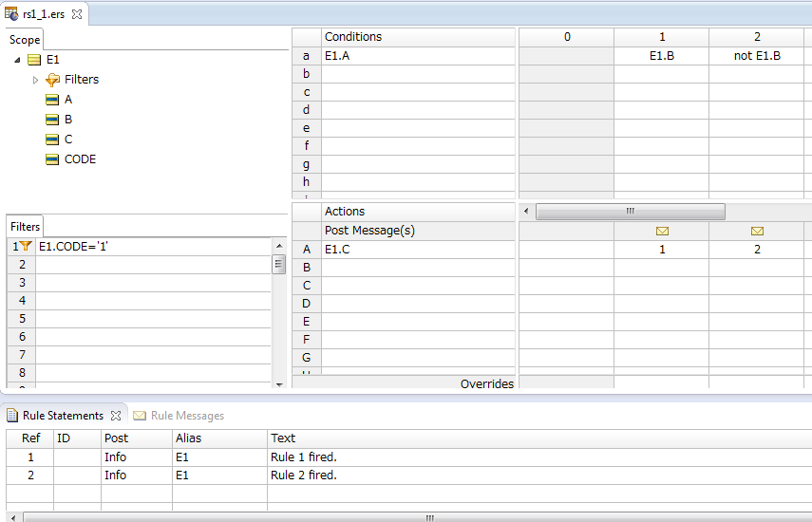The image size is (812, 522).
Task: Click the 'not E1.B' cell in rule 2
Action: [757, 56]
